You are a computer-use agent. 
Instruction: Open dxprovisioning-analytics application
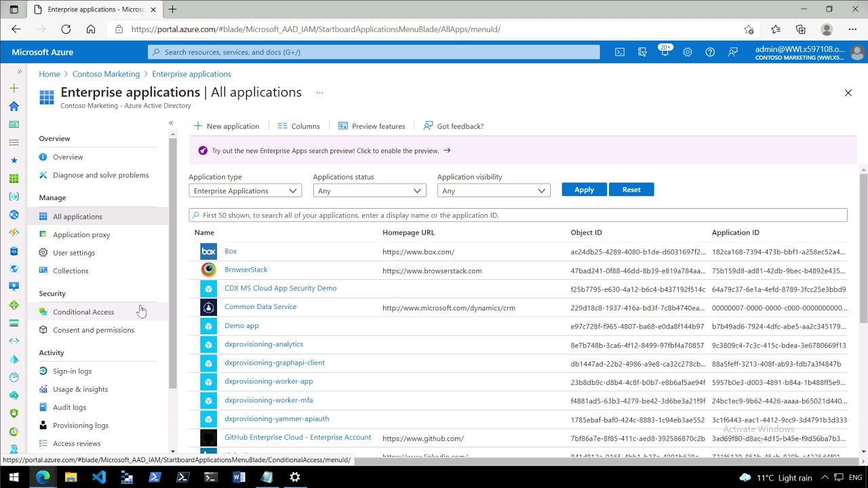[264, 344]
